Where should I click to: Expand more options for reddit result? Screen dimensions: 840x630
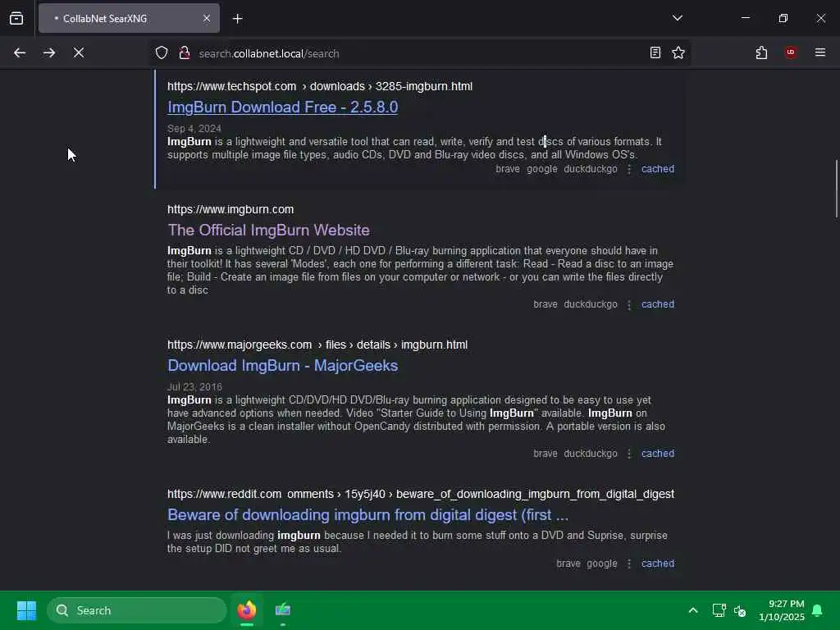[629, 564]
